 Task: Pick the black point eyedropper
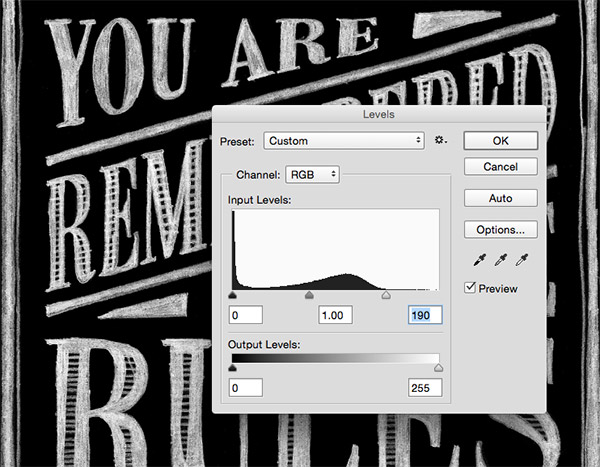(476, 260)
